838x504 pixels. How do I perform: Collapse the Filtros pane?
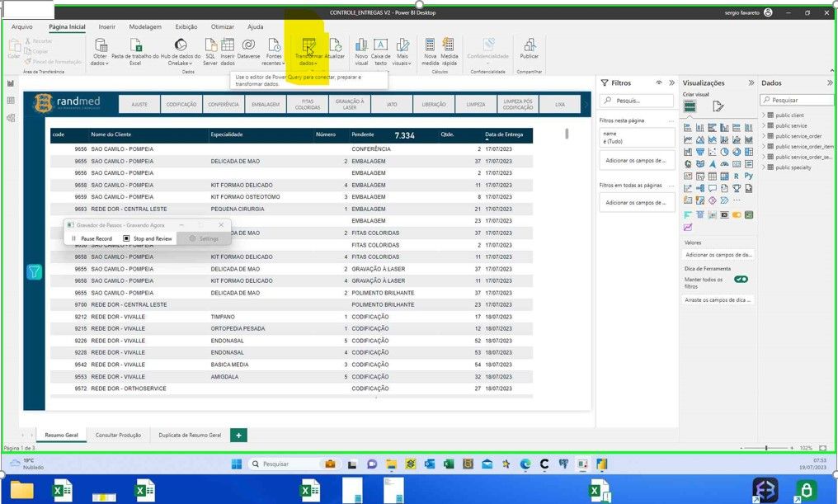[671, 82]
